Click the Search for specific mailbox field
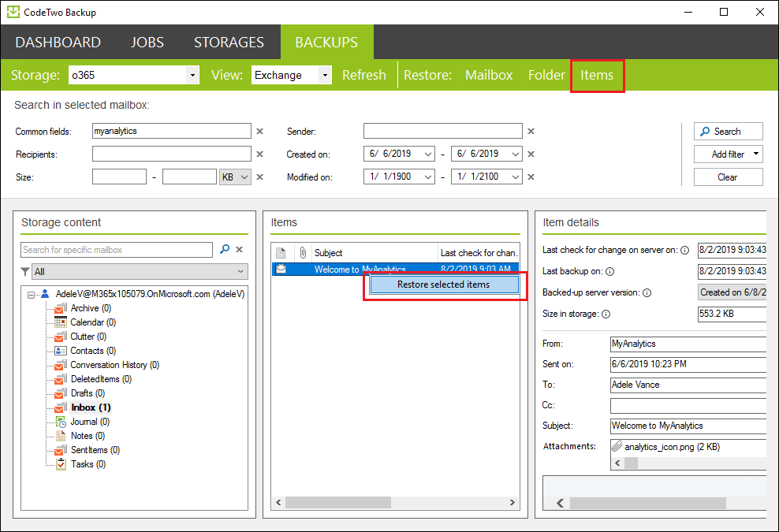The image size is (779, 532). pos(117,250)
